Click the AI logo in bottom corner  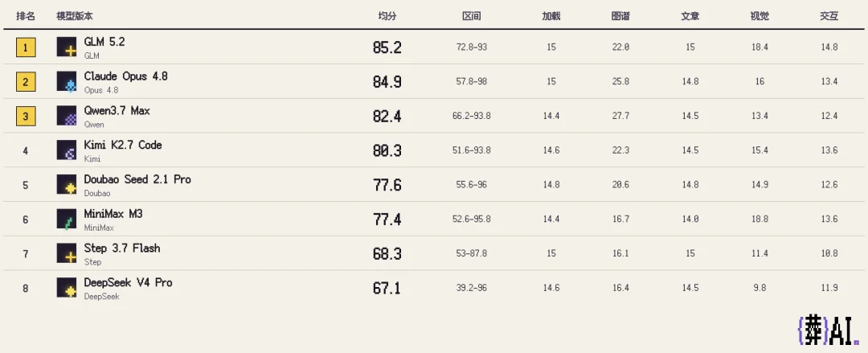(x=828, y=330)
